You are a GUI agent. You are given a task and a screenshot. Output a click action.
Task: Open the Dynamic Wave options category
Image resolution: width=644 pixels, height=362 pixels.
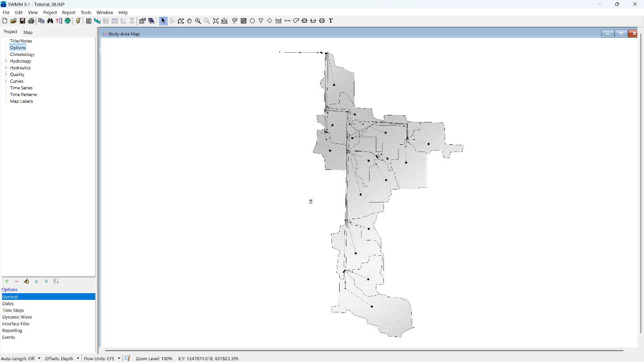point(17,317)
